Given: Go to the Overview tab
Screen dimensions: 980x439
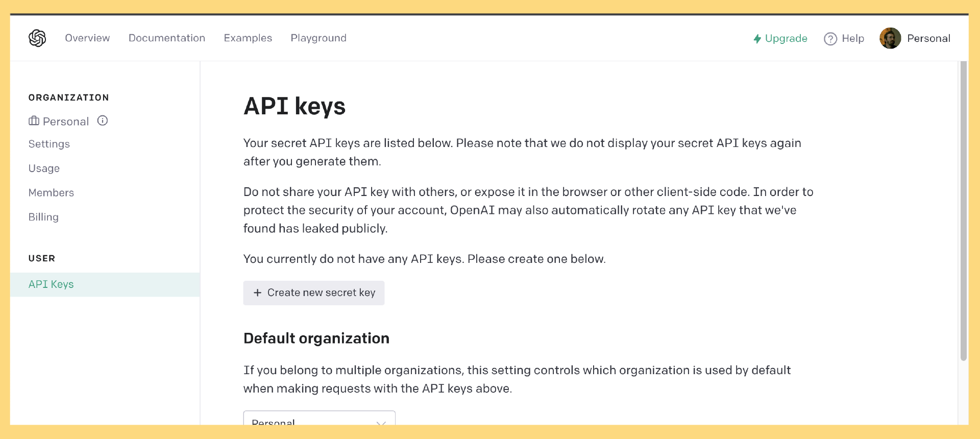Looking at the screenshot, I should coord(87,38).
